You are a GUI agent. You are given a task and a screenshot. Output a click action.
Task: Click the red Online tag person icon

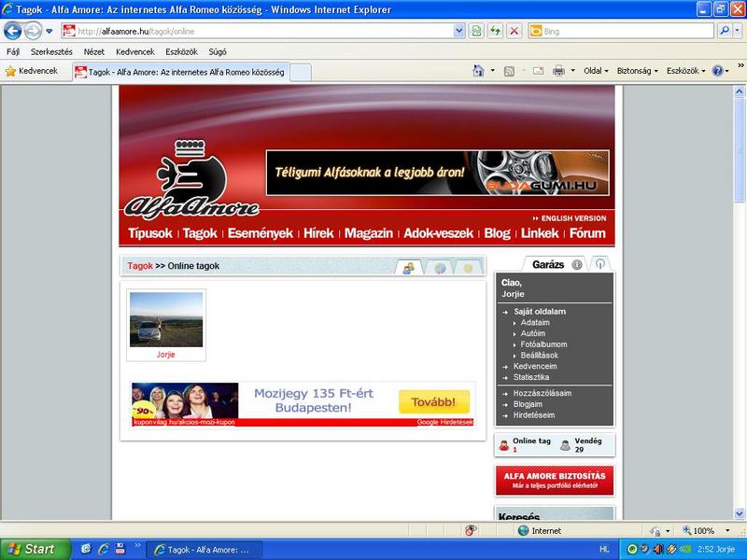point(504,446)
